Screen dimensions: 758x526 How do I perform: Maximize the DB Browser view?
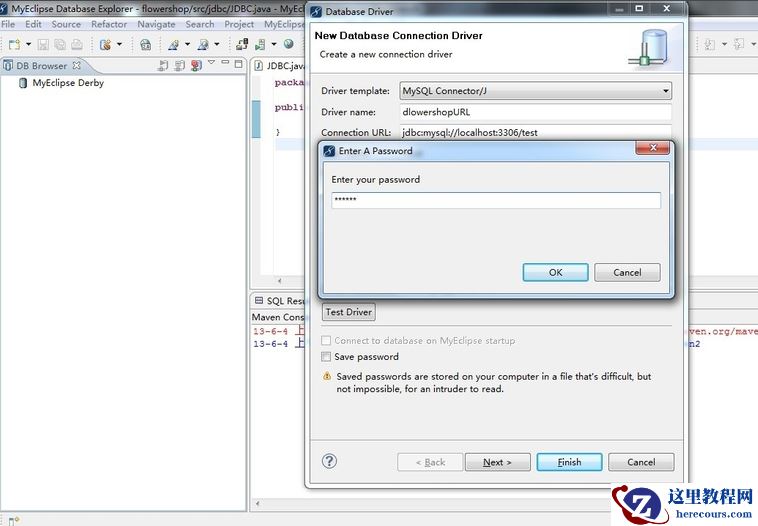coord(238,64)
